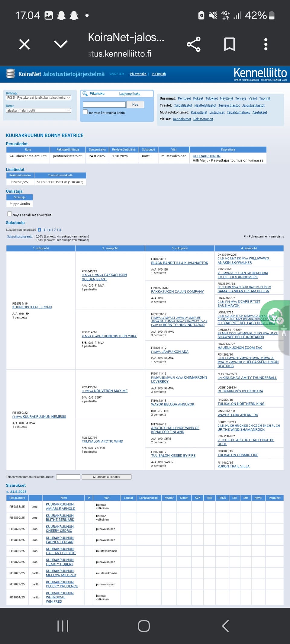Open BLACK BANDIT ILLA KUVIANARTOK
The width and height of the screenshot is (290, 644).
point(179,263)
